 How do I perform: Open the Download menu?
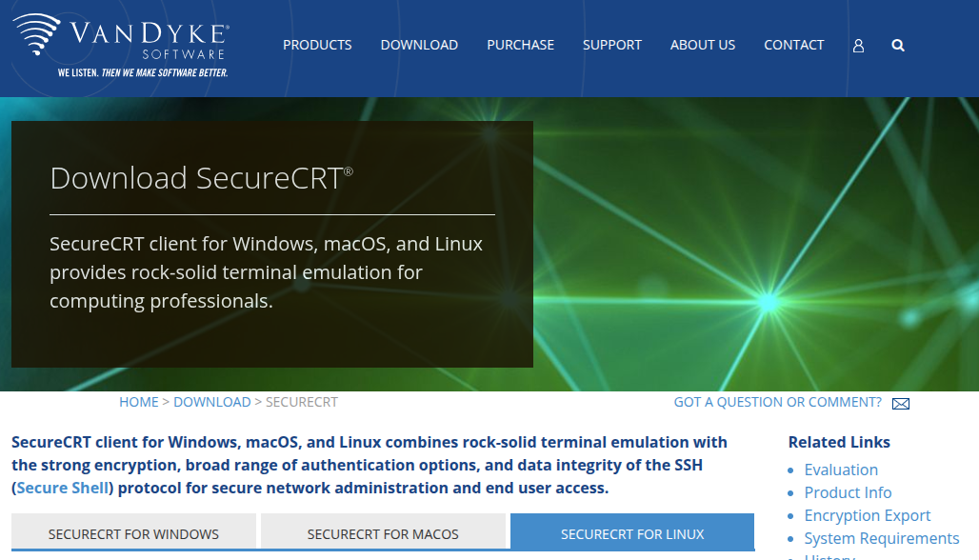pos(419,45)
